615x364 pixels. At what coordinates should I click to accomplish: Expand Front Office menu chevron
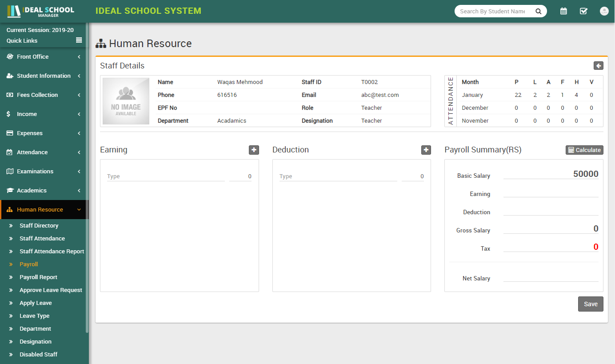[79, 57]
